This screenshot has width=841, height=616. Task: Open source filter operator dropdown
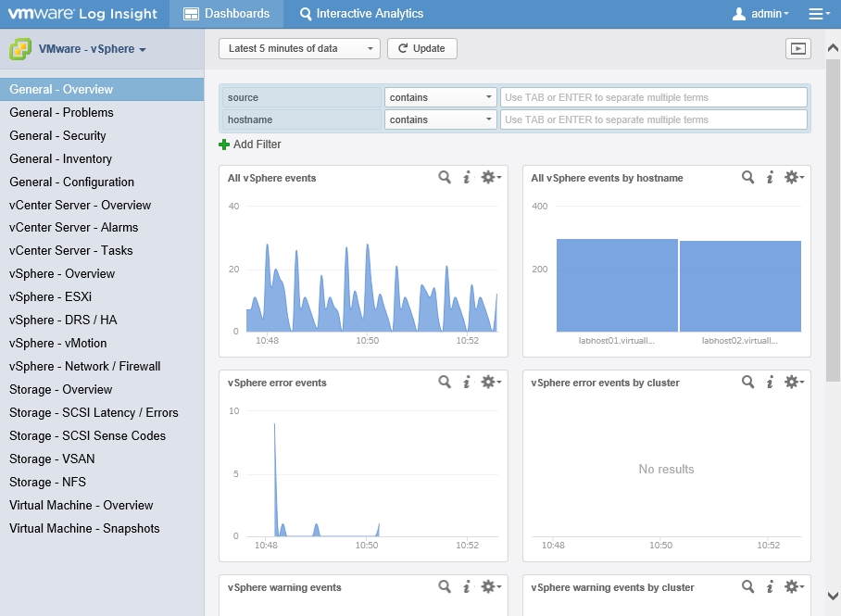tap(440, 97)
